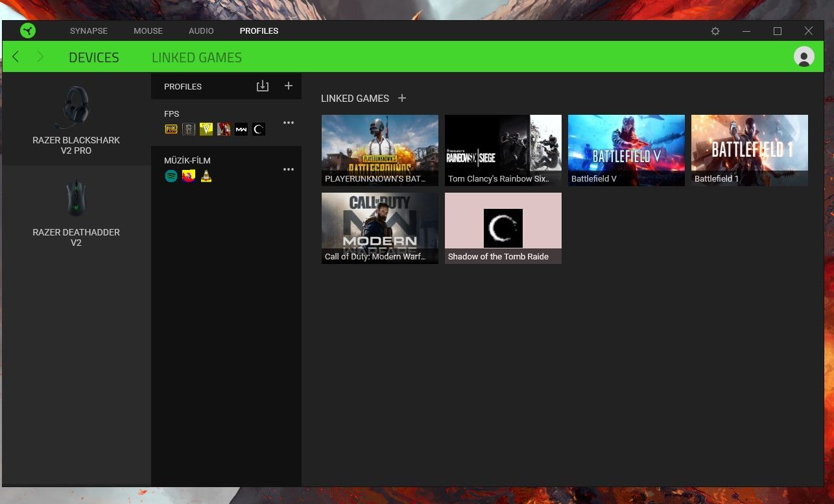This screenshot has height=504, width=834.
Task: Click the PUBG icon in FPS profile
Action: pyautogui.click(x=171, y=129)
